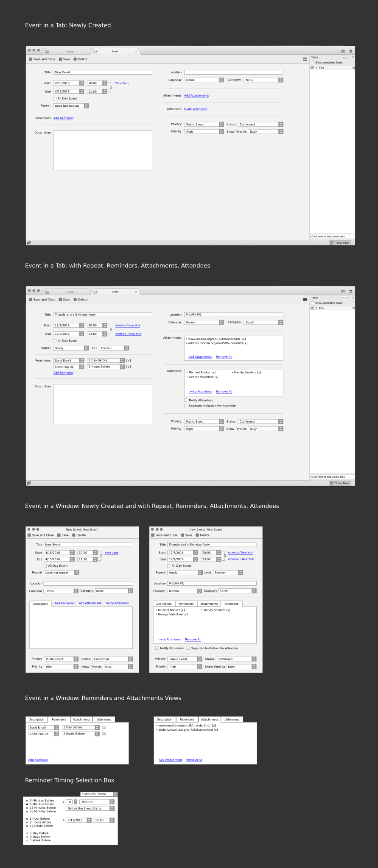Viewport: 378px width, 868px height.
Task: Open Category 'None' dropdown in newly created tab
Action: [x=263, y=80]
